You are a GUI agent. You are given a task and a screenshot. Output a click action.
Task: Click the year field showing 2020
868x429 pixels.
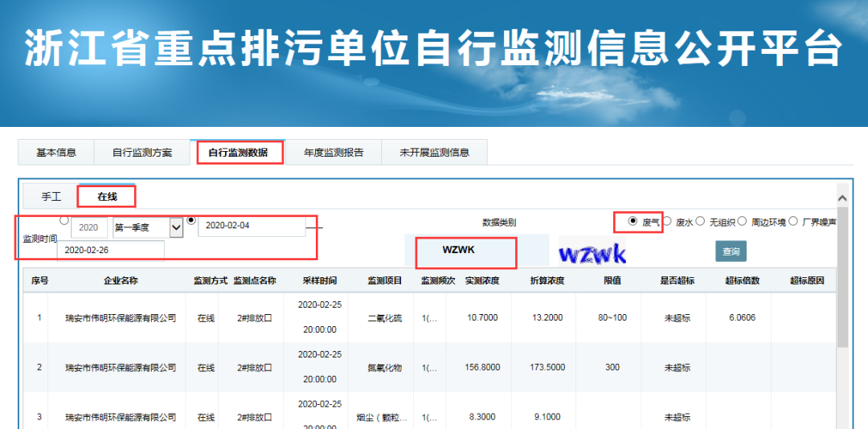click(88, 227)
